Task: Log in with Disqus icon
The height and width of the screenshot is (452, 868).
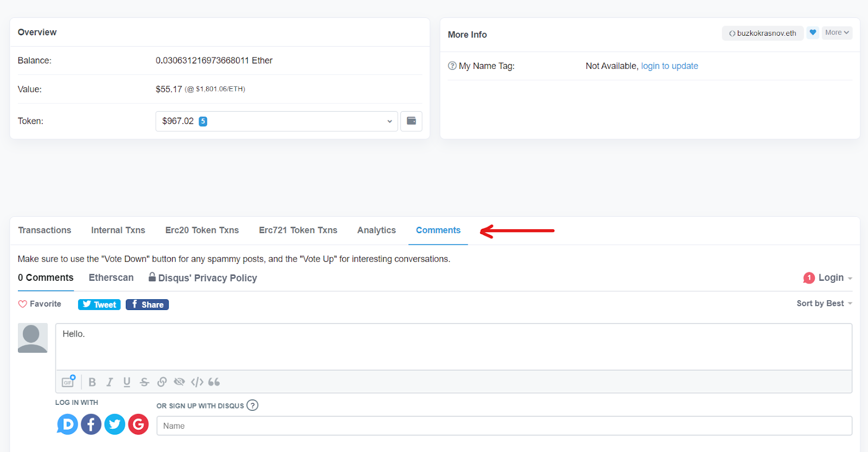Action: [67, 424]
